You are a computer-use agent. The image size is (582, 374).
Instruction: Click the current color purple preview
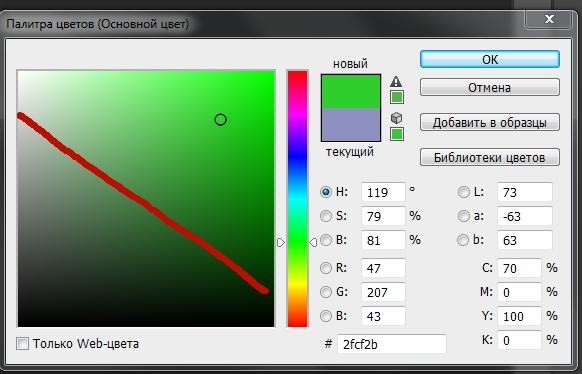pos(351,124)
